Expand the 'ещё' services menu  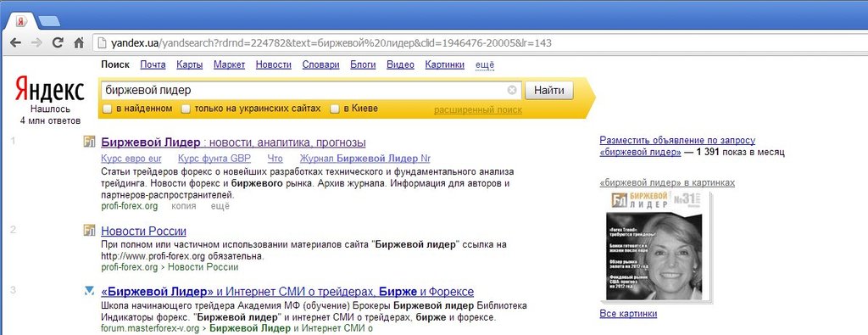(485, 64)
